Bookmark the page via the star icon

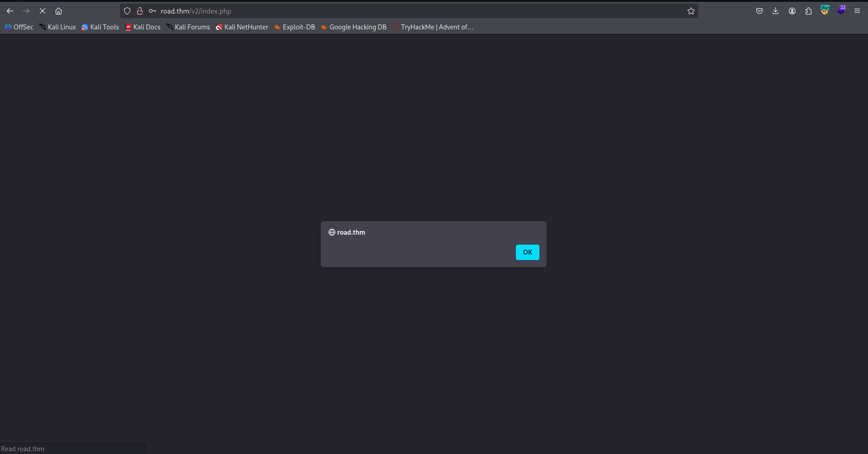[x=691, y=11]
